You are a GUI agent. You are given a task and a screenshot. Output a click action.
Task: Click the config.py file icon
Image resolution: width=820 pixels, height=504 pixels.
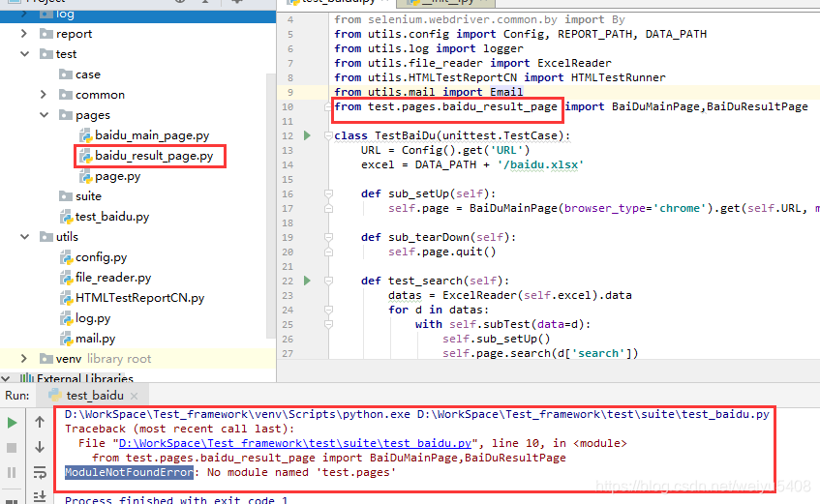coord(66,257)
